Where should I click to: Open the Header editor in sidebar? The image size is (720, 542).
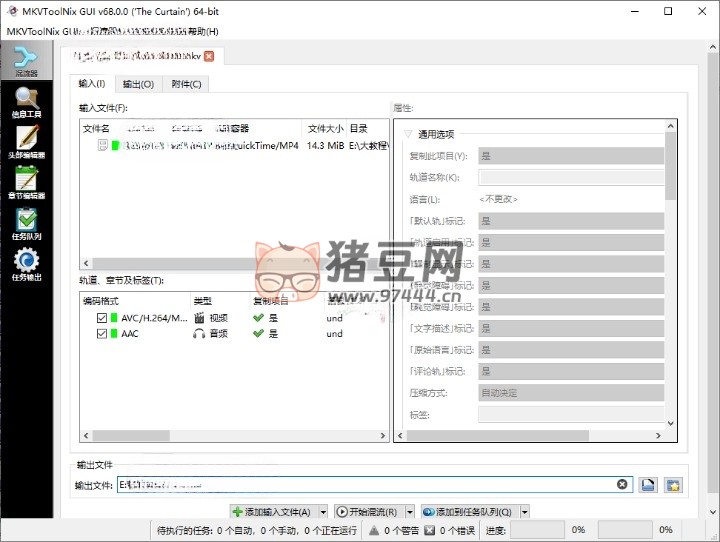pyautogui.click(x=26, y=142)
